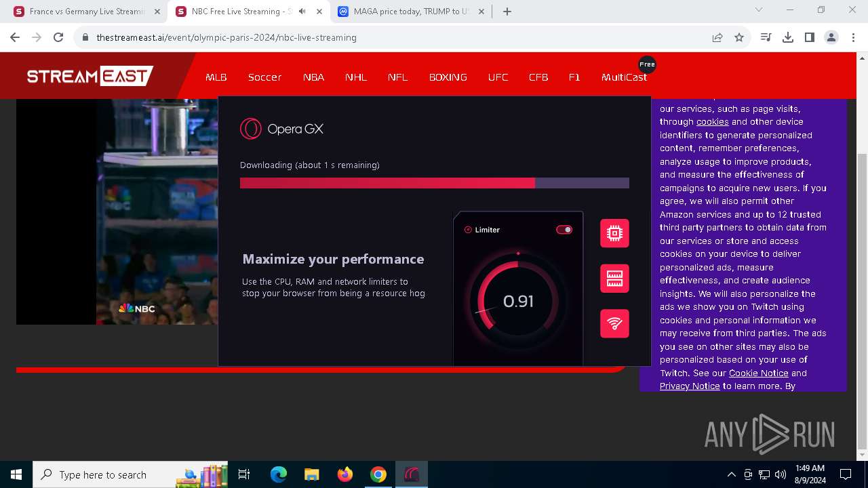Open the Windows Start menu

(16, 474)
